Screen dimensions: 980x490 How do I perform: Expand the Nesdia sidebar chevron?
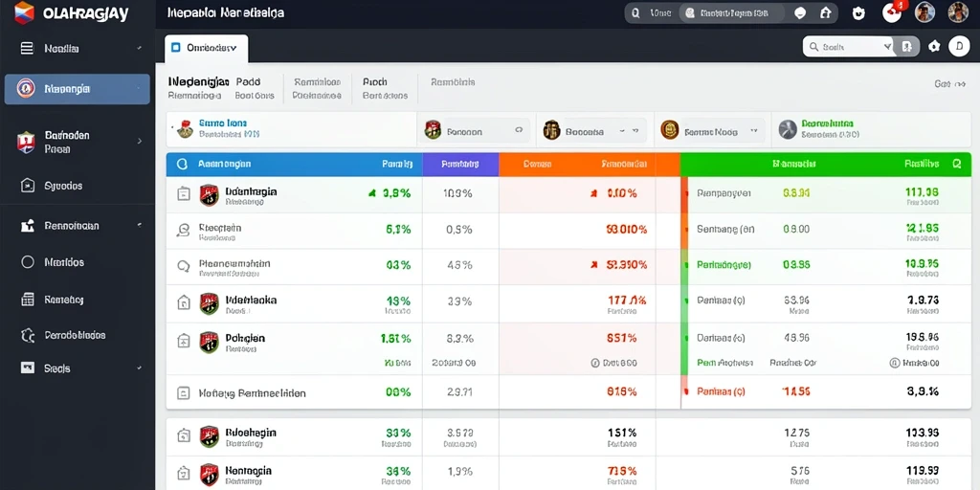tap(139, 48)
